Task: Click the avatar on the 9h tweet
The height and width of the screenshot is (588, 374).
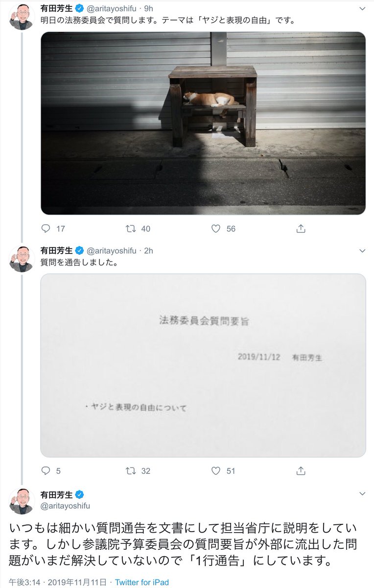Action: click(22, 18)
